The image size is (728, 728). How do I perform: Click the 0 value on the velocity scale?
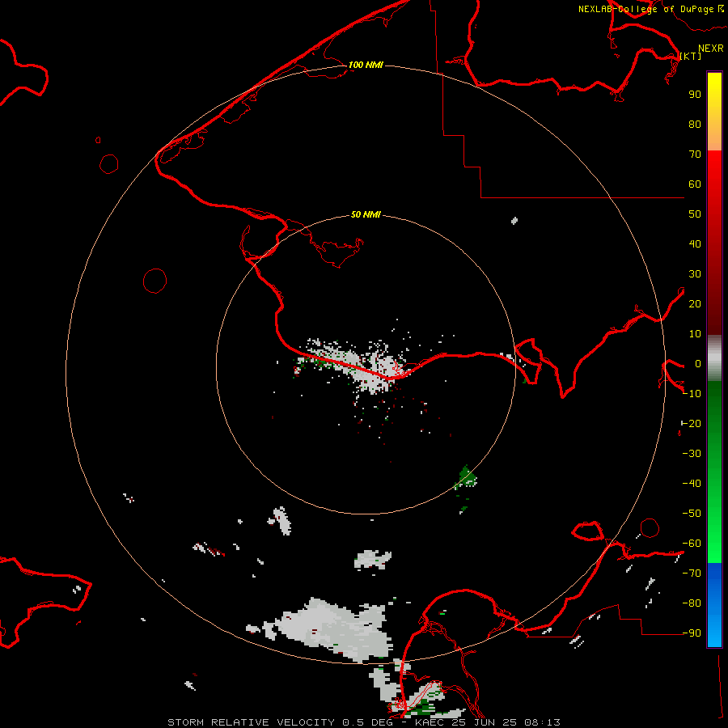698,363
